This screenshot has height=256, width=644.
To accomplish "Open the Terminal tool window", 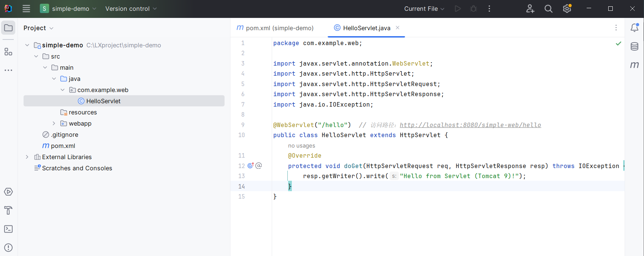I will tap(8, 229).
